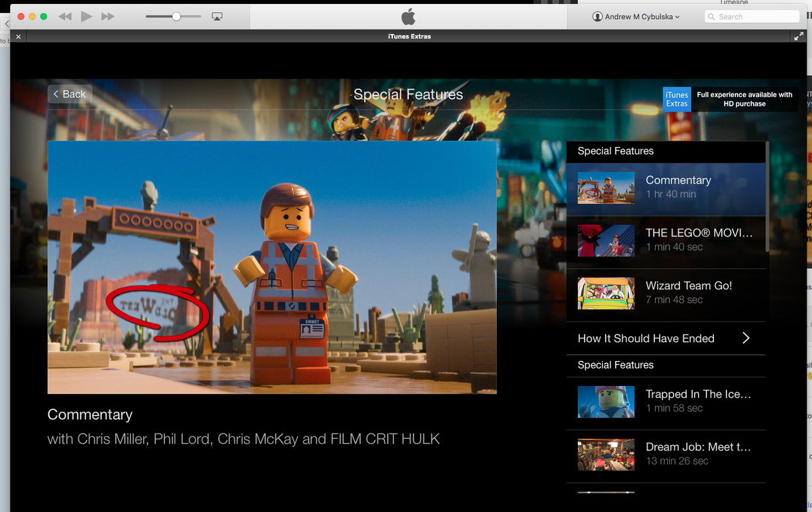Click the iTunes Extras title bar label
This screenshot has width=812, height=512.
(409, 37)
